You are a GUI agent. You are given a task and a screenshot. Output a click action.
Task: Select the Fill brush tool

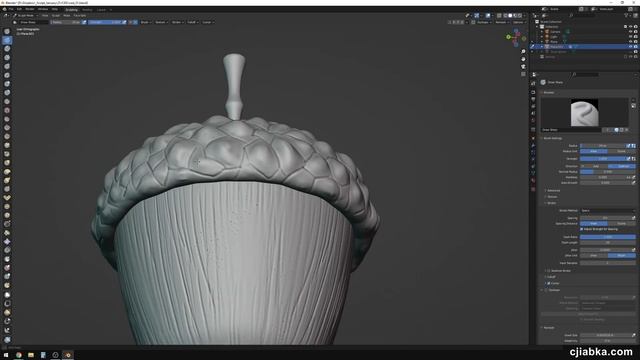tap(7, 128)
